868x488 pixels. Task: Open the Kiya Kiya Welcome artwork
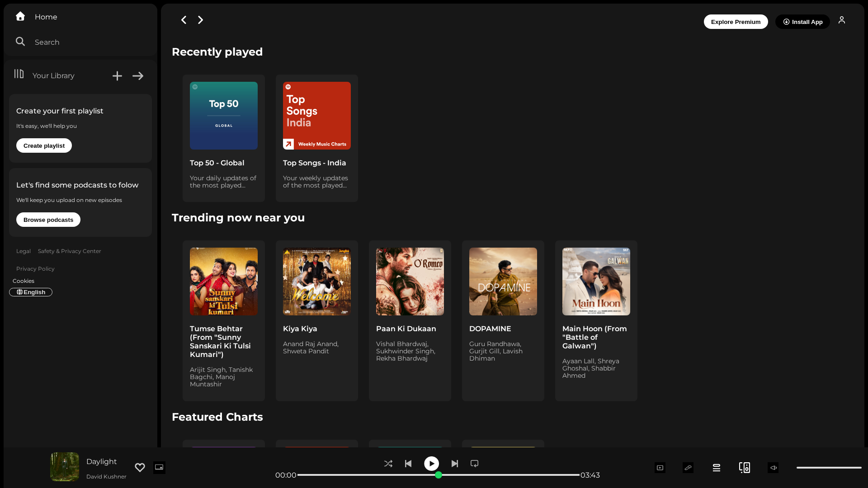click(x=317, y=282)
